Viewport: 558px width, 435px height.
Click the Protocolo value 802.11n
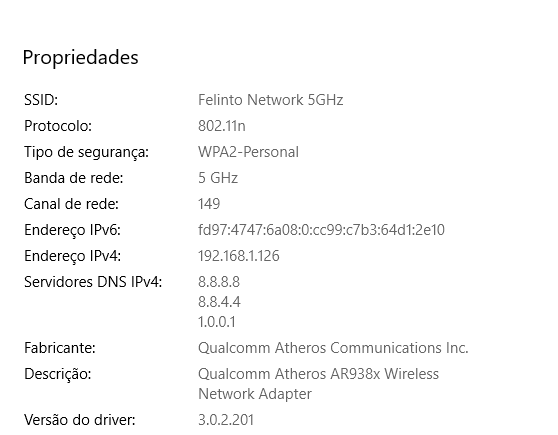pyautogui.click(x=222, y=126)
